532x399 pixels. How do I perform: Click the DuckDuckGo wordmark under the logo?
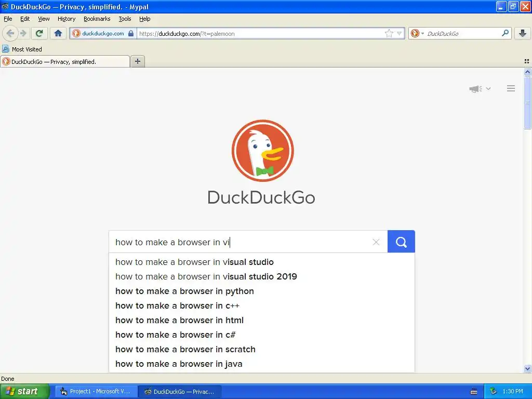pyautogui.click(x=261, y=197)
